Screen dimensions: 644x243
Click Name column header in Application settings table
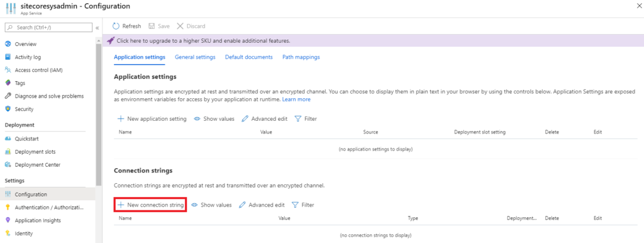coord(125,132)
